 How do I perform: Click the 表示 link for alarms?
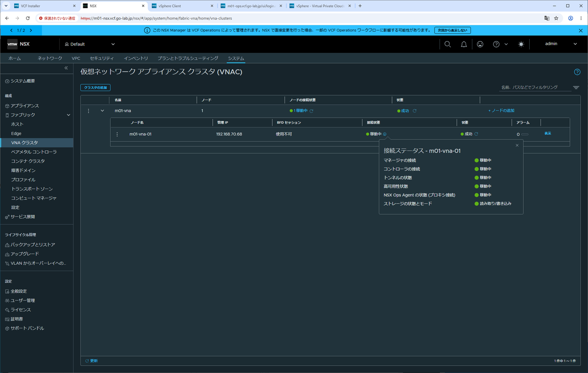pyautogui.click(x=548, y=133)
